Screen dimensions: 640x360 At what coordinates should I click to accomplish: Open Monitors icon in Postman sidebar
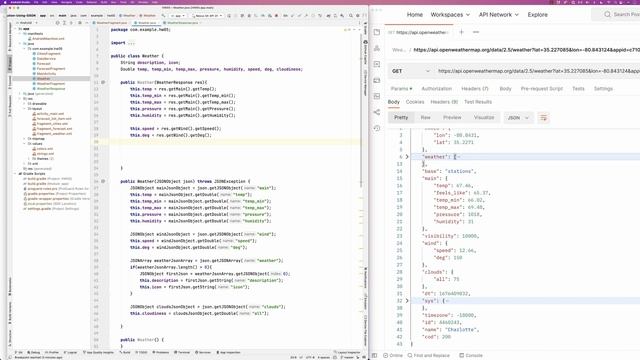coord(377,96)
